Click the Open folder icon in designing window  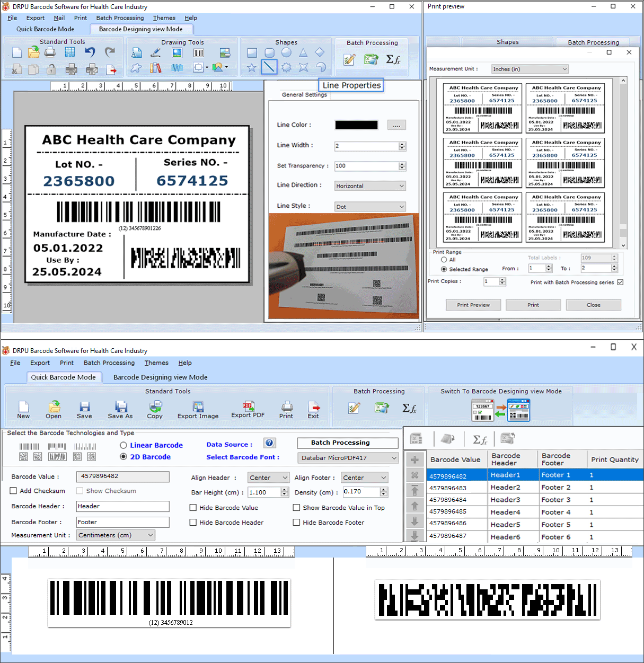pyautogui.click(x=33, y=52)
